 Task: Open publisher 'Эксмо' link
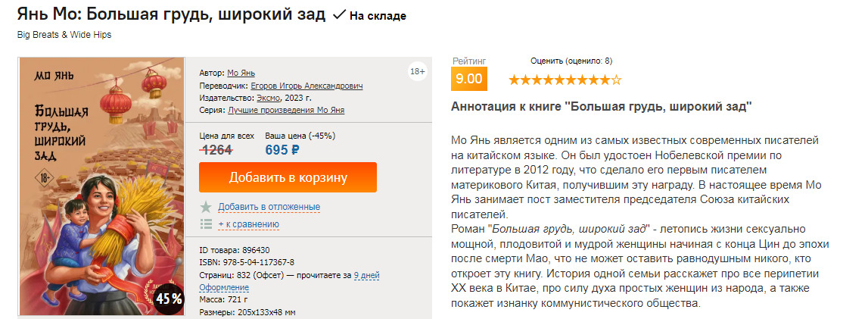[269, 98]
